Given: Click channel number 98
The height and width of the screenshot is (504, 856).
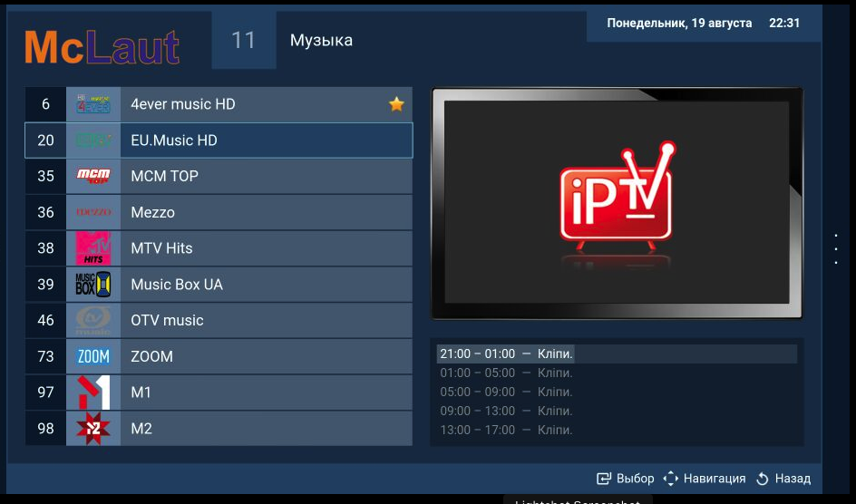Looking at the screenshot, I should click(46, 428).
